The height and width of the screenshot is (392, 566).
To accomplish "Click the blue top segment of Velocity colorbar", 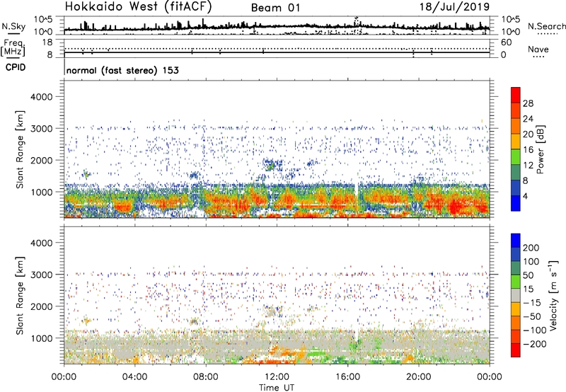I will 516,241.
